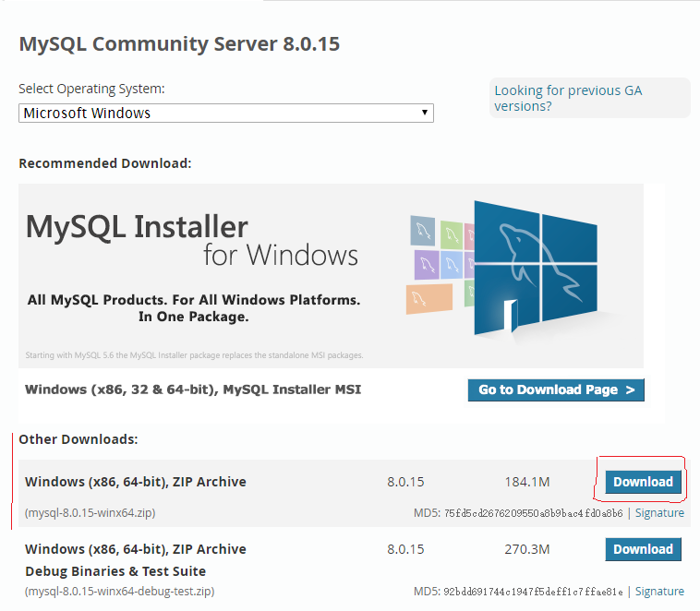
Task: Click the orange dolphin tile icon
Action: [429, 299]
